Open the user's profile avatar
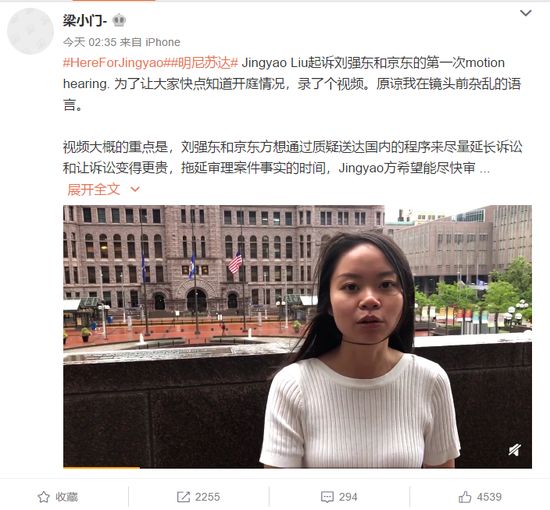 pyautogui.click(x=30, y=31)
